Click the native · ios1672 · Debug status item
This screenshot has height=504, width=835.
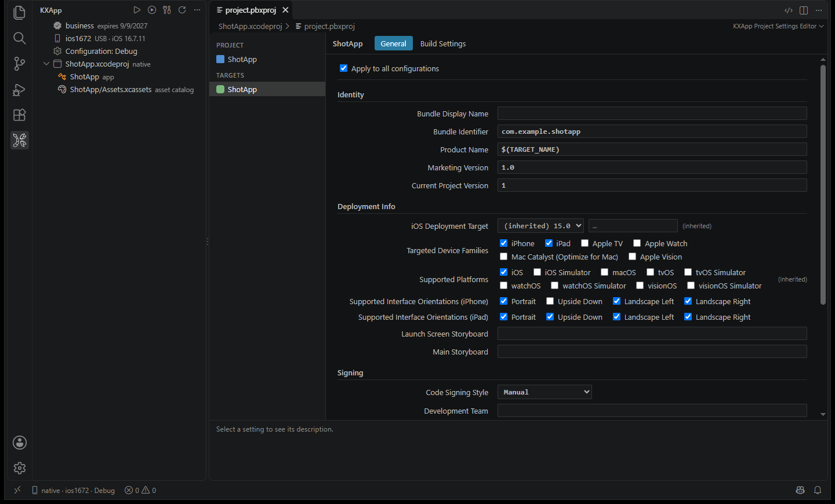point(74,490)
